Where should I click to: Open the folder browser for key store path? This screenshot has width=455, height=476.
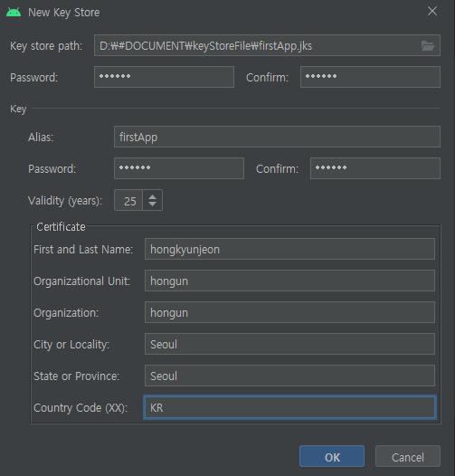pos(428,46)
